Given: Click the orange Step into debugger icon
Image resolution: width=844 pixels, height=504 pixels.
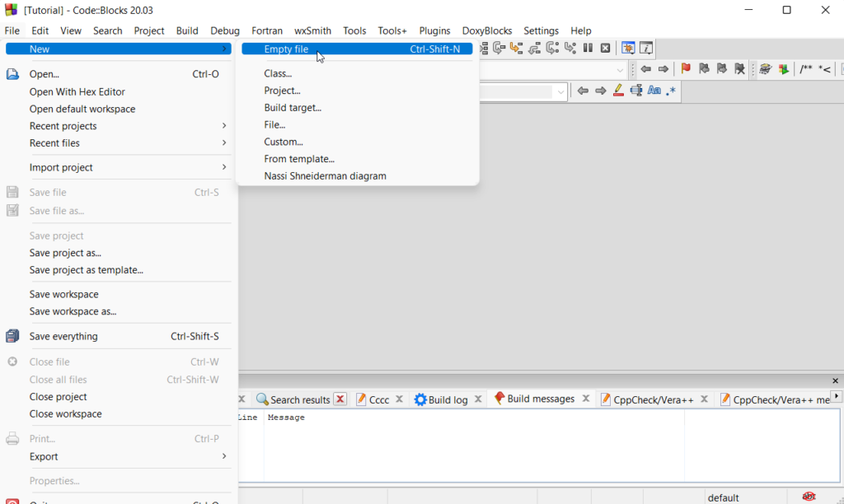Looking at the screenshot, I should pos(517,49).
